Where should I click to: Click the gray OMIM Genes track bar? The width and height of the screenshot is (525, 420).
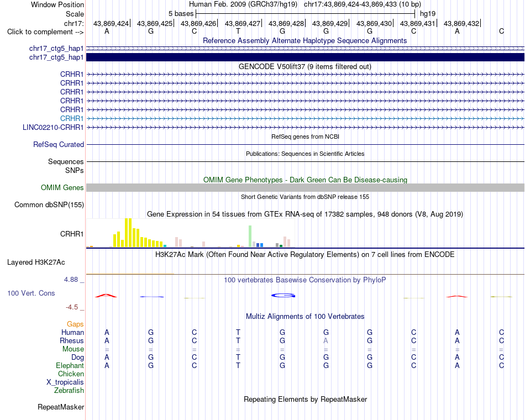pos(305,187)
